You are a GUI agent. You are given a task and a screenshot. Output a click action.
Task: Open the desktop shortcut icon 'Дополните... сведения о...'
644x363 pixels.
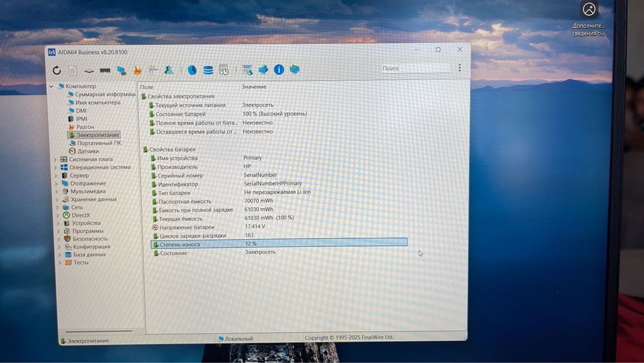click(589, 19)
